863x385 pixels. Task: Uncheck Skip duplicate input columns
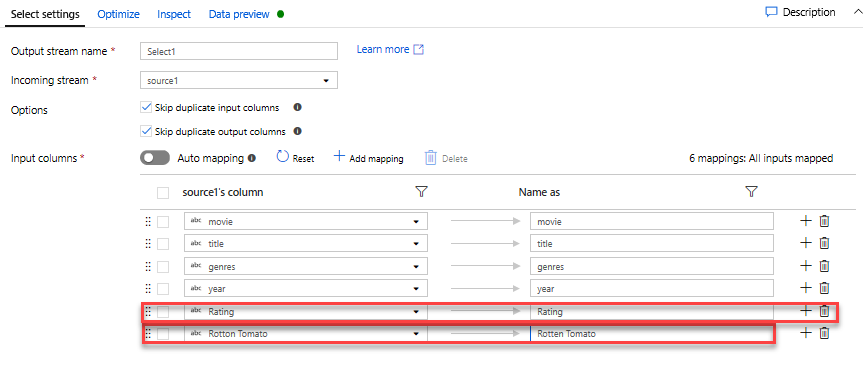click(x=146, y=107)
